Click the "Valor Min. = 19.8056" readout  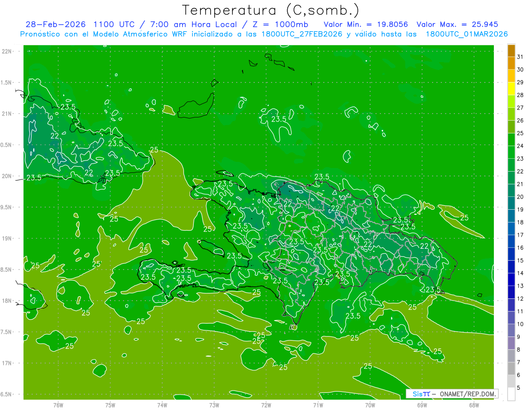click(x=366, y=24)
